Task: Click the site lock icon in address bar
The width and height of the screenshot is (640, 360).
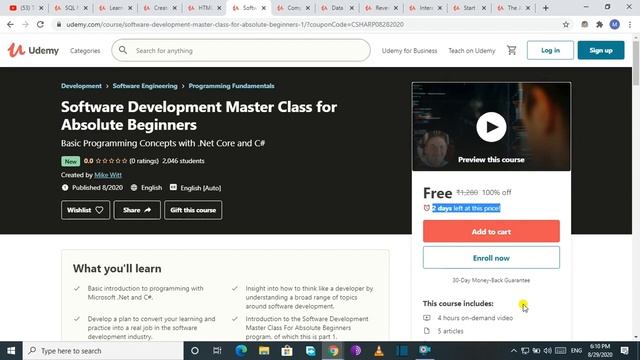Action: tap(59, 24)
